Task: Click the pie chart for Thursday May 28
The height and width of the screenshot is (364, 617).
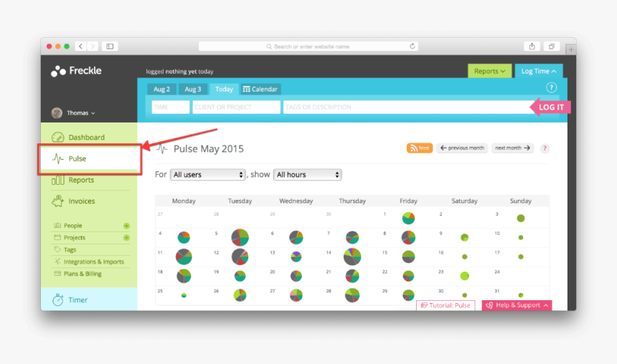Action: 352,294
